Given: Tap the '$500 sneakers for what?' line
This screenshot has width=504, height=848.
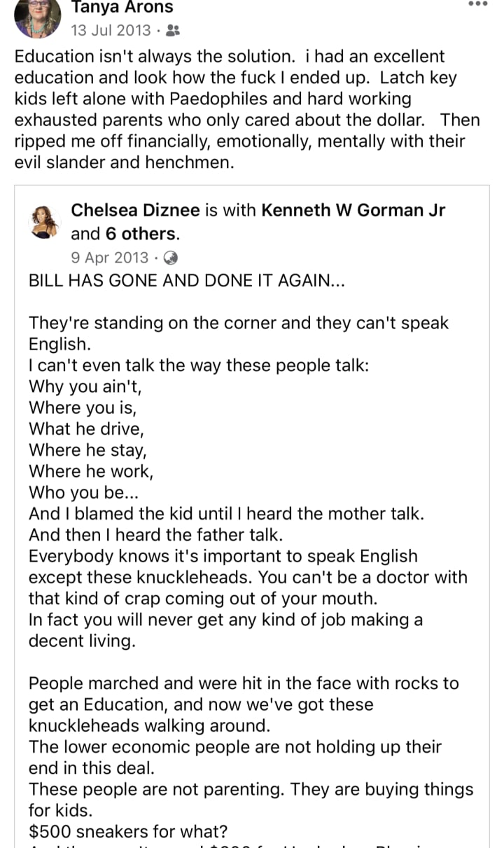Looking at the screenshot, I should [128, 832].
